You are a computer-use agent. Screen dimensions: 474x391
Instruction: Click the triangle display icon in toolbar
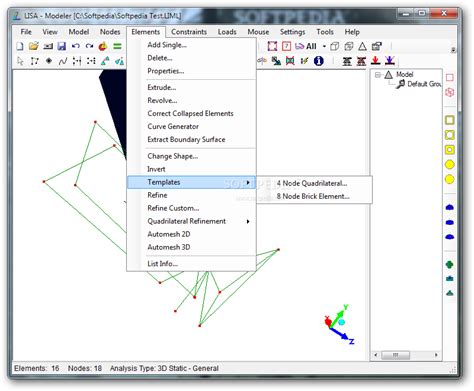[x=362, y=46]
